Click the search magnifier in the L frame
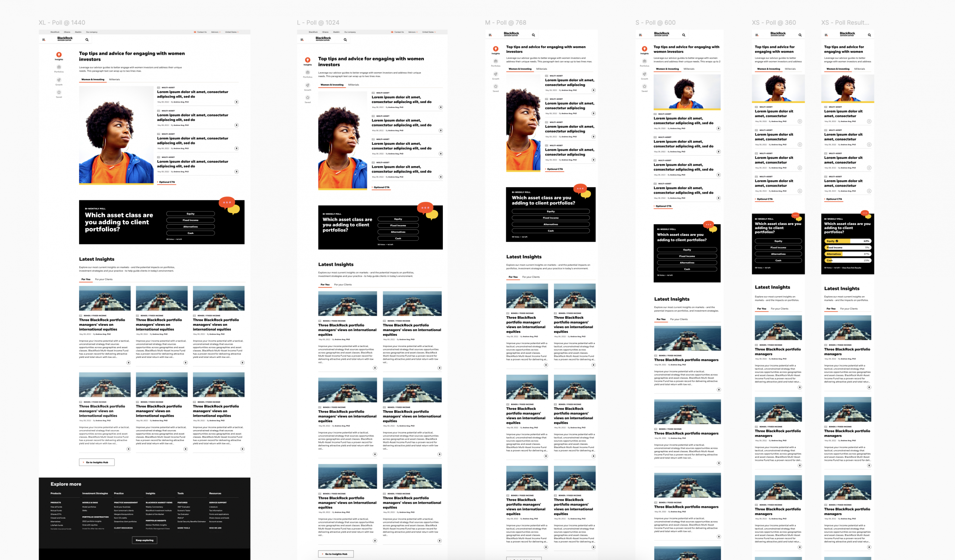Image resolution: width=955 pixels, height=560 pixels. click(x=345, y=40)
